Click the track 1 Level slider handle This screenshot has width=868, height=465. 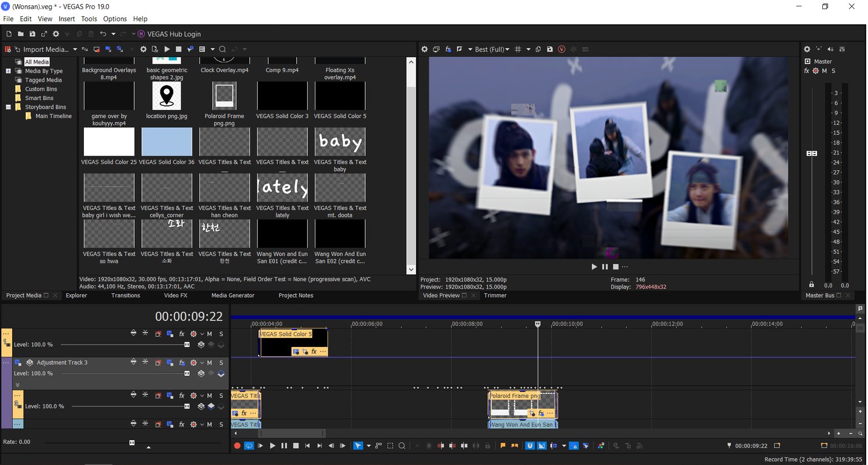tap(187, 345)
